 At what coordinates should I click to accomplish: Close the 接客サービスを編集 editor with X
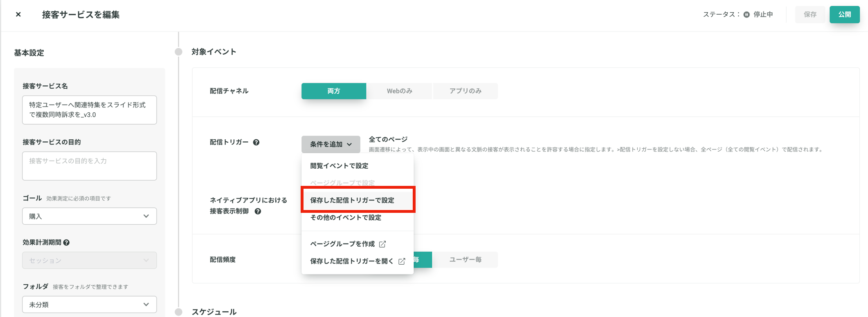[x=18, y=14]
